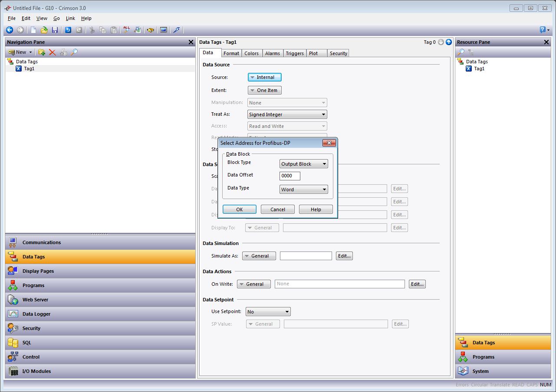
Task: Click the magnifier icon in Resource Pane
Action: click(461, 52)
